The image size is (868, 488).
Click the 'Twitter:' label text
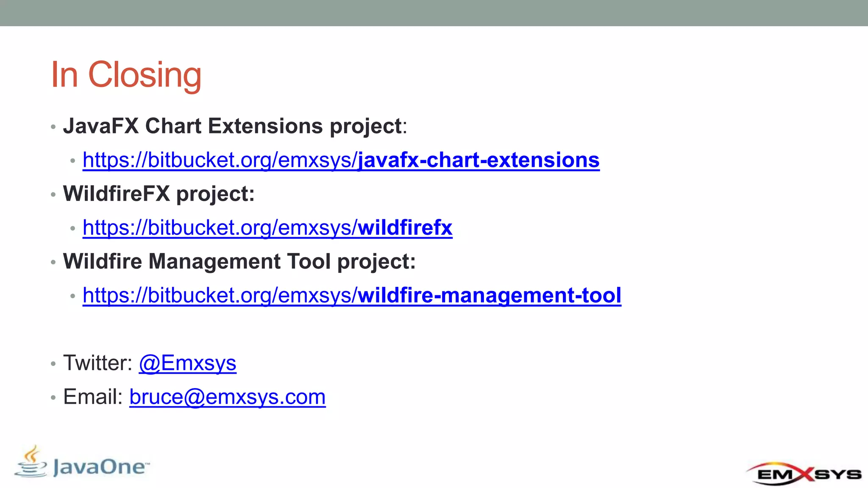pos(97,363)
